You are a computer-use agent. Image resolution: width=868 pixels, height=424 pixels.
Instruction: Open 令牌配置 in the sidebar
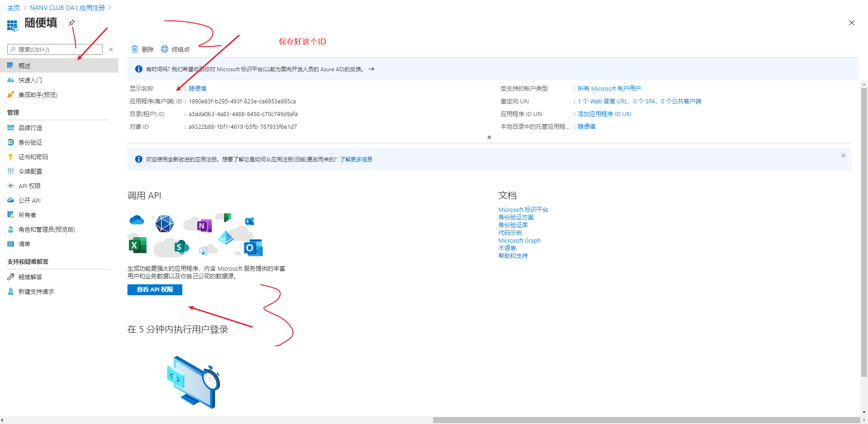[59, 171]
